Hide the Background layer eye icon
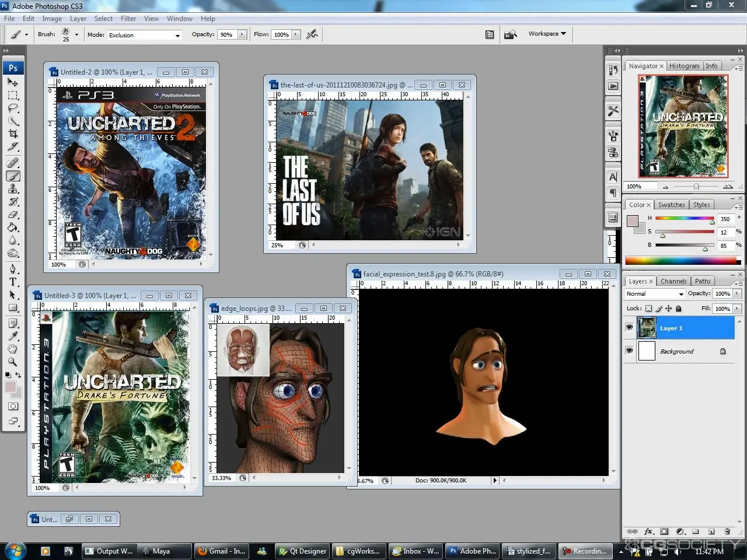 pos(629,351)
